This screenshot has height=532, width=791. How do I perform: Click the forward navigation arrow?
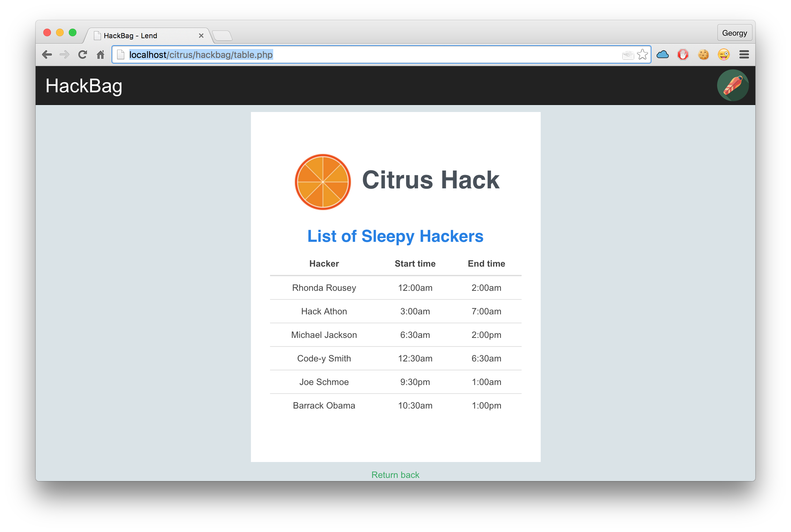click(65, 55)
